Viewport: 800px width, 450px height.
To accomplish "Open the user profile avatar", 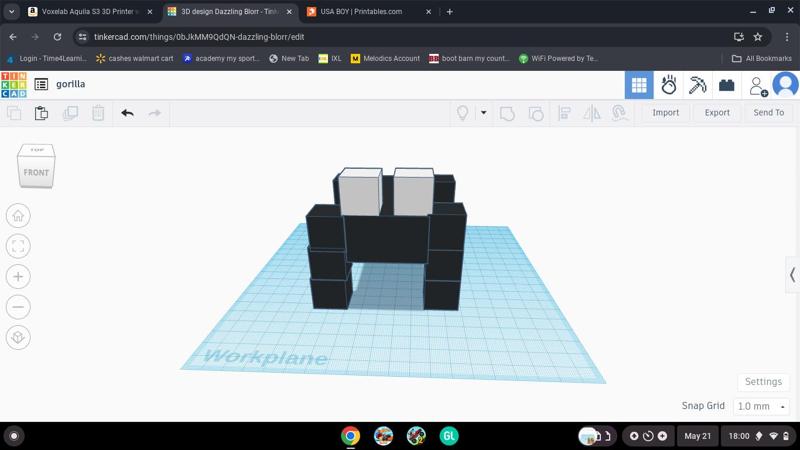I will (785, 84).
